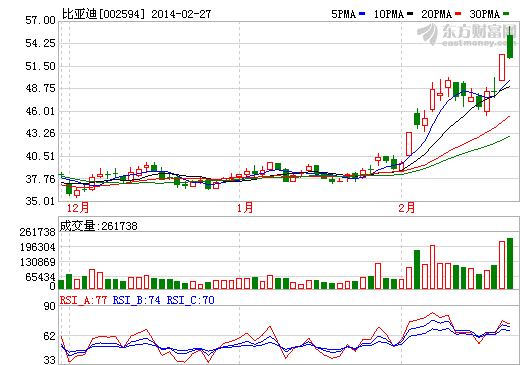Click the 43.26 price axis label
Screen dimensions: 520x365
40,133
